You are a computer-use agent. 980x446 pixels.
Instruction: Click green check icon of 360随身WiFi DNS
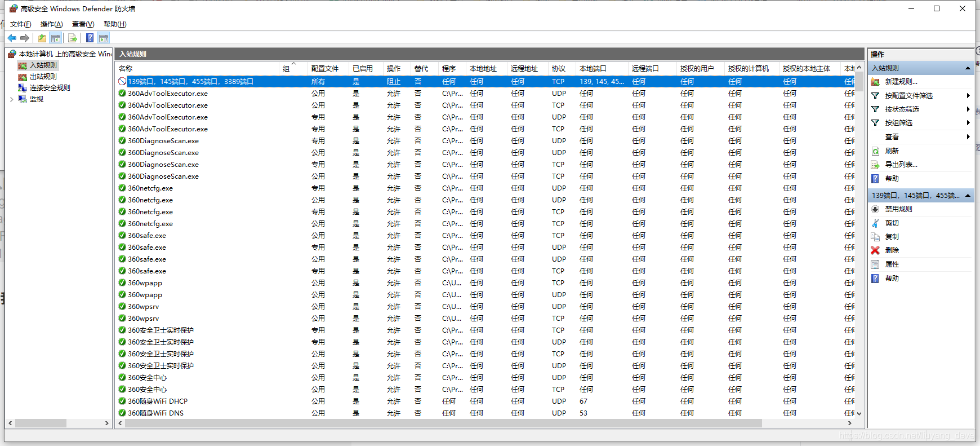[x=122, y=413]
